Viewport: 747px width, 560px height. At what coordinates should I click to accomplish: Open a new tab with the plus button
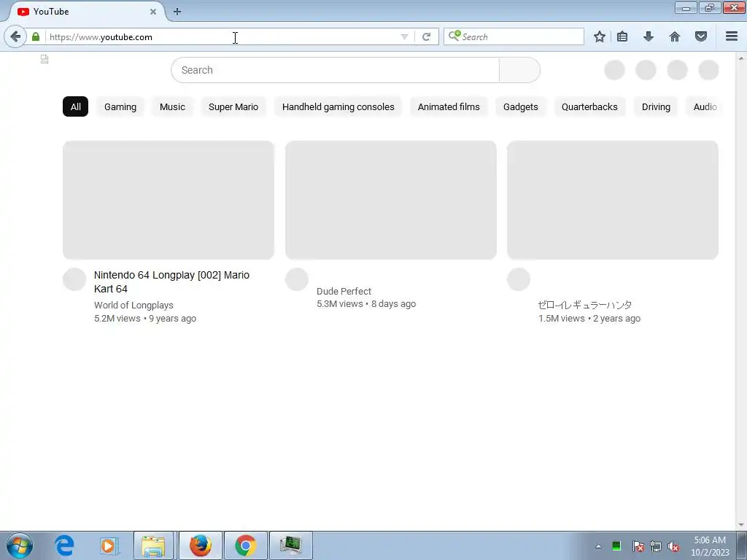coord(177,12)
